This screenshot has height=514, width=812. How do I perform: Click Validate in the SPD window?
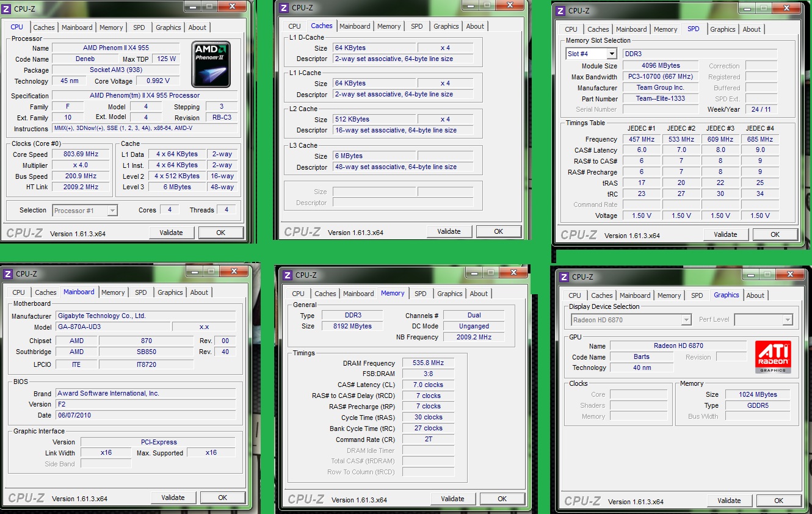coord(726,234)
